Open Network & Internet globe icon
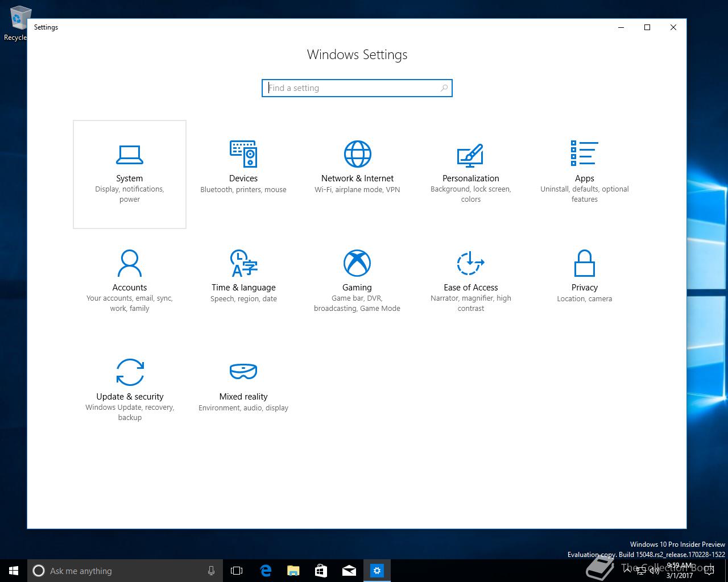The height and width of the screenshot is (582, 728). (357, 154)
